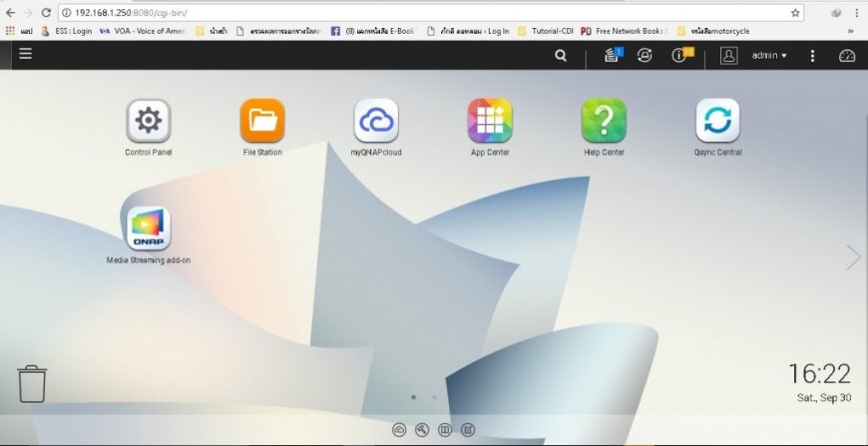This screenshot has width=868, height=446.
Task: Open the Facebook E-Book bookmark
Action: pyautogui.click(x=372, y=32)
